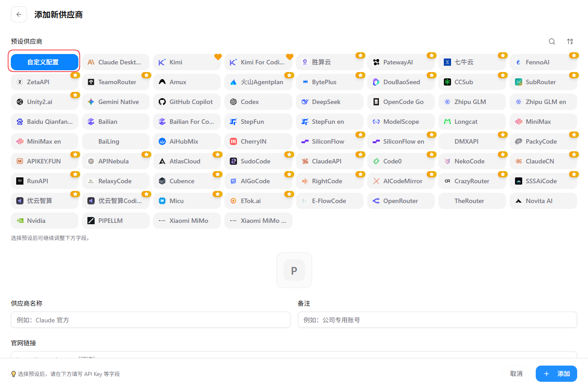Image resolution: width=588 pixels, height=389 pixels.
Task: Click the sort order icon
Action: 570,41
